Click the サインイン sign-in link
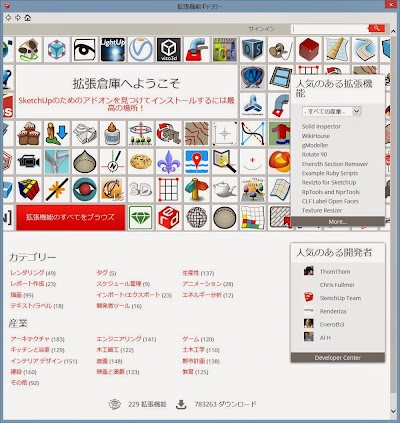The width and height of the screenshot is (400, 423). tap(261, 29)
